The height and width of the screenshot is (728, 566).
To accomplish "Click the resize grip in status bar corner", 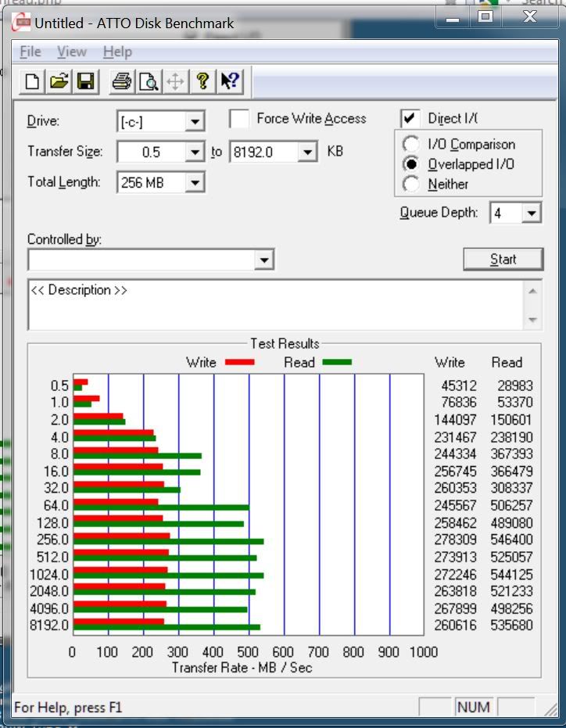I will pos(550,708).
